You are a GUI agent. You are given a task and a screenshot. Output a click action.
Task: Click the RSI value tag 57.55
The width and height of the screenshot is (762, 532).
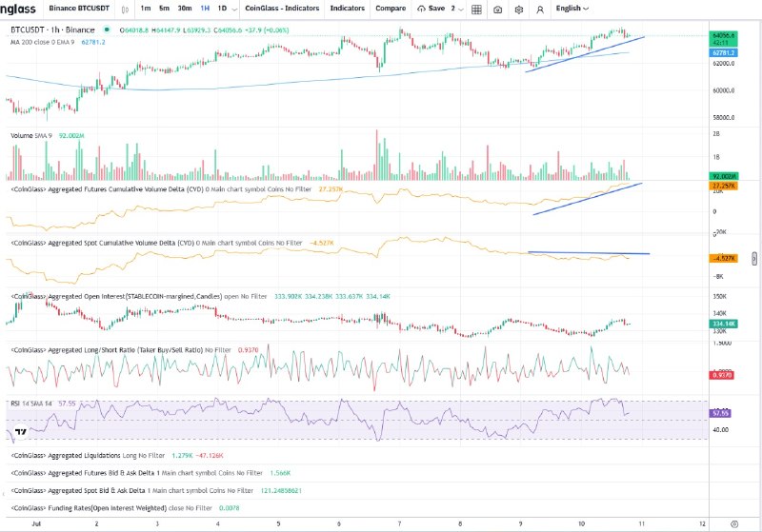721,414
